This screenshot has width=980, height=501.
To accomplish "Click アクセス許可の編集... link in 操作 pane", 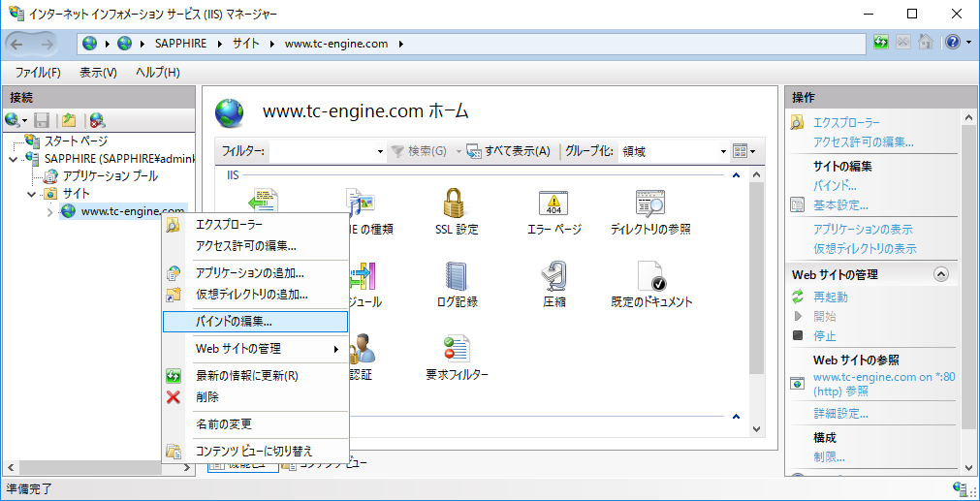I will [x=863, y=141].
